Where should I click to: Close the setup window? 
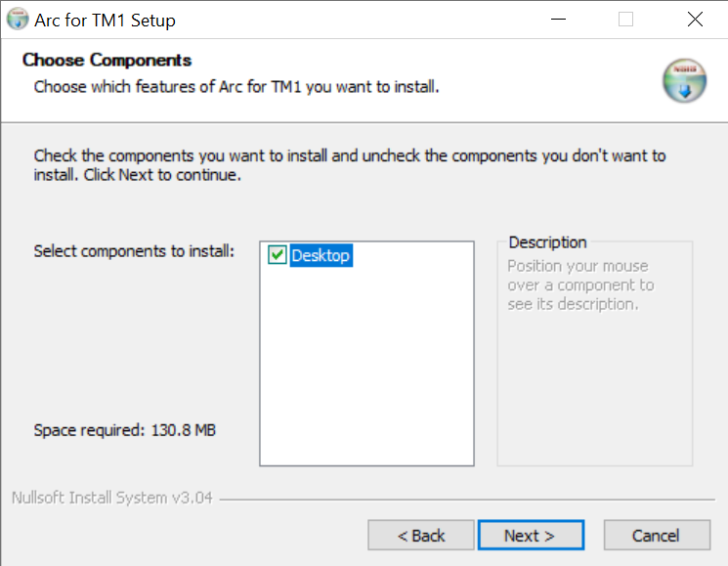(695, 20)
